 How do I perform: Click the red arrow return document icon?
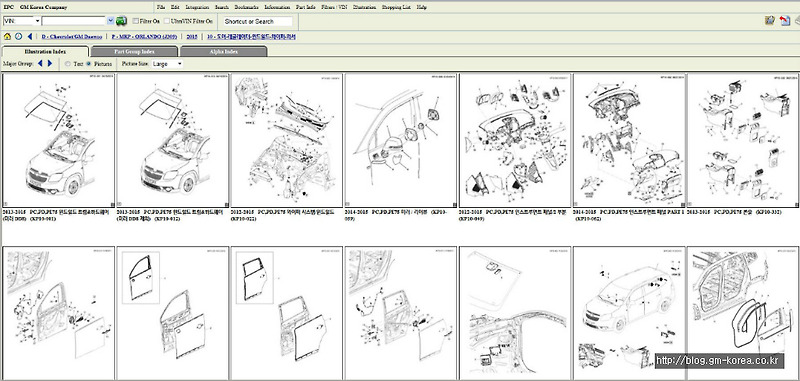click(x=785, y=21)
